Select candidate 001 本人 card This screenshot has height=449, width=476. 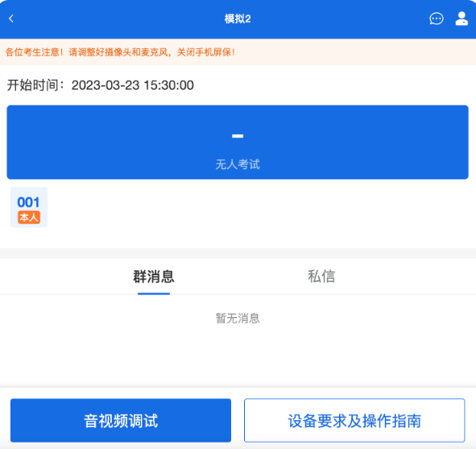[x=29, y=208]
